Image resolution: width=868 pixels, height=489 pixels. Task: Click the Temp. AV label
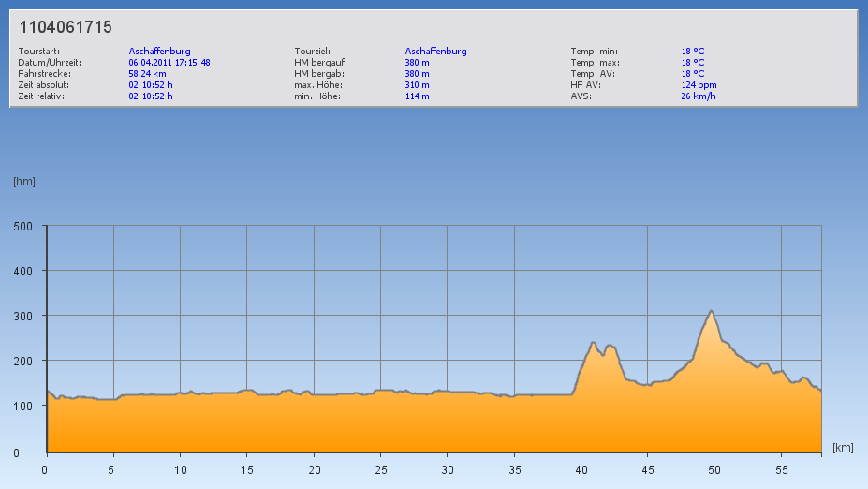tap(592, 74)
